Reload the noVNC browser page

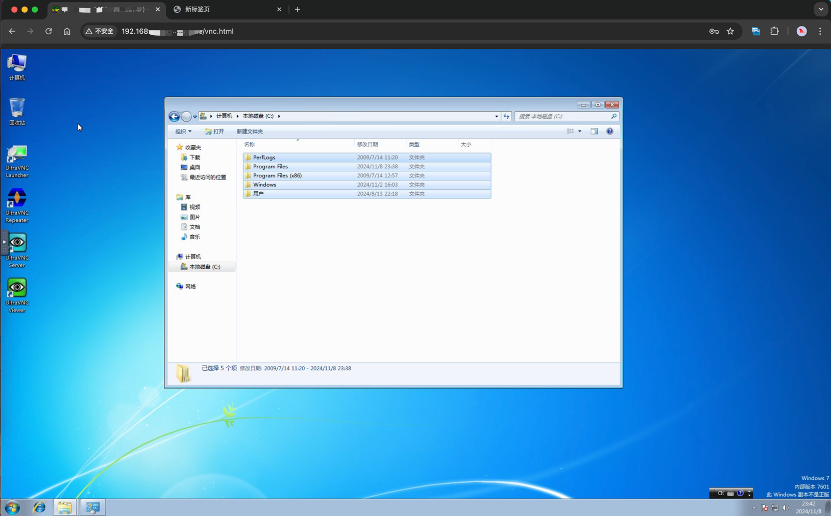pyautogui.click(x=48, y=31)
